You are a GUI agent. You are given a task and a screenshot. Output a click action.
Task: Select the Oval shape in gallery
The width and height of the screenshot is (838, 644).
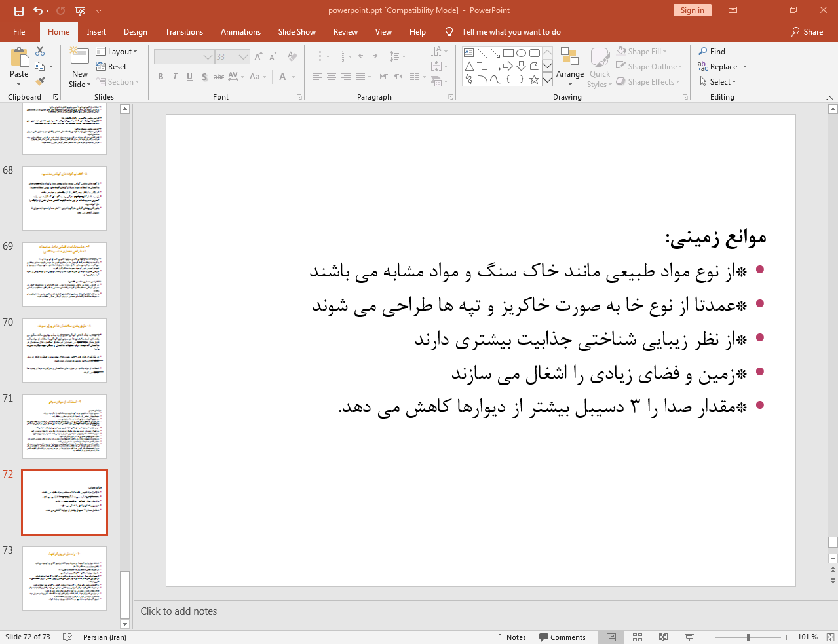coord(522,53)
